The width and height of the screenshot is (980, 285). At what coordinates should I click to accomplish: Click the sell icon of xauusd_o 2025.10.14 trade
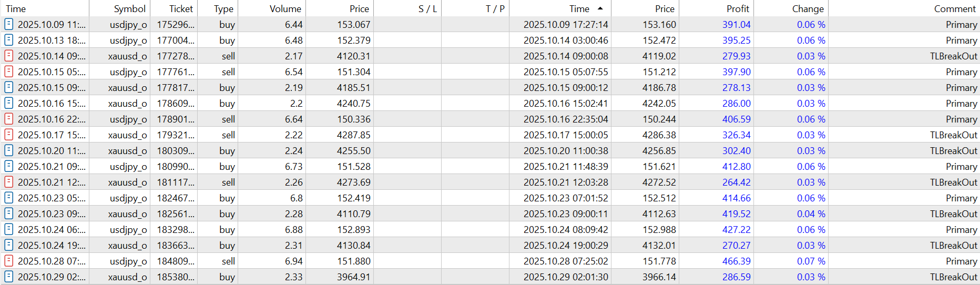[x=8, y=56]
